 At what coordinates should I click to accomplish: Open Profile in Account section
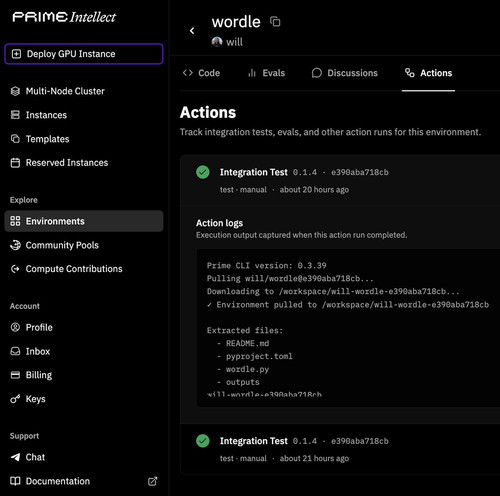[x=39, y=327]
